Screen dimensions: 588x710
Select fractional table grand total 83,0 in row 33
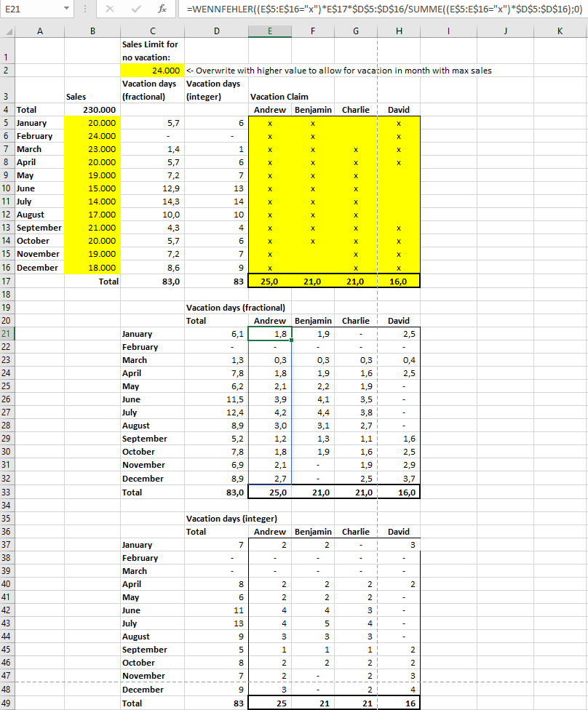[217, 492]
